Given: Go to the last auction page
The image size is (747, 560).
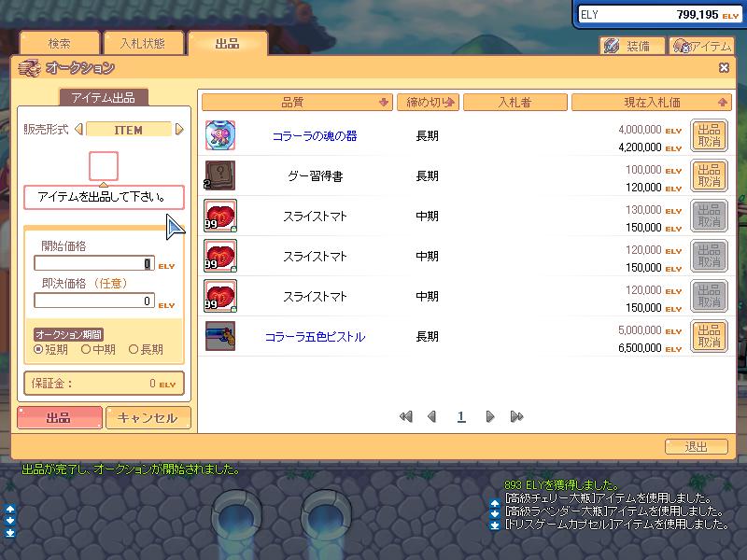Looking at the screenshot, I should click(516, 417).
